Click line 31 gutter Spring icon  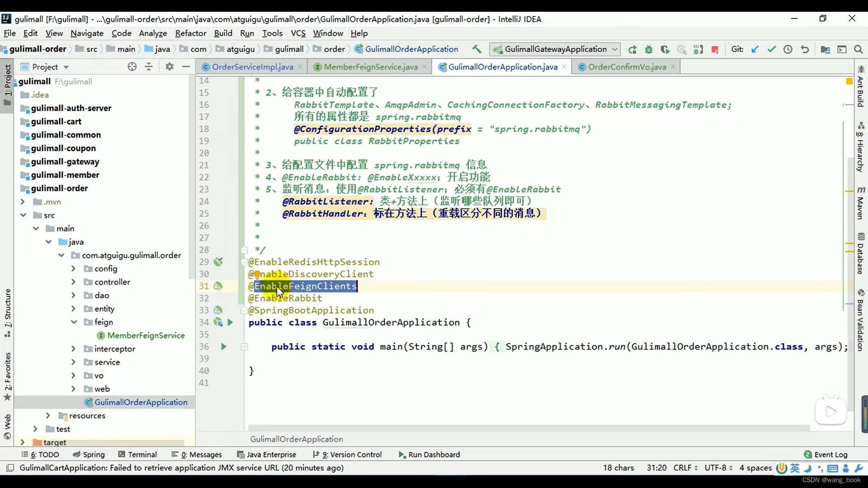[x=218, y=286]
